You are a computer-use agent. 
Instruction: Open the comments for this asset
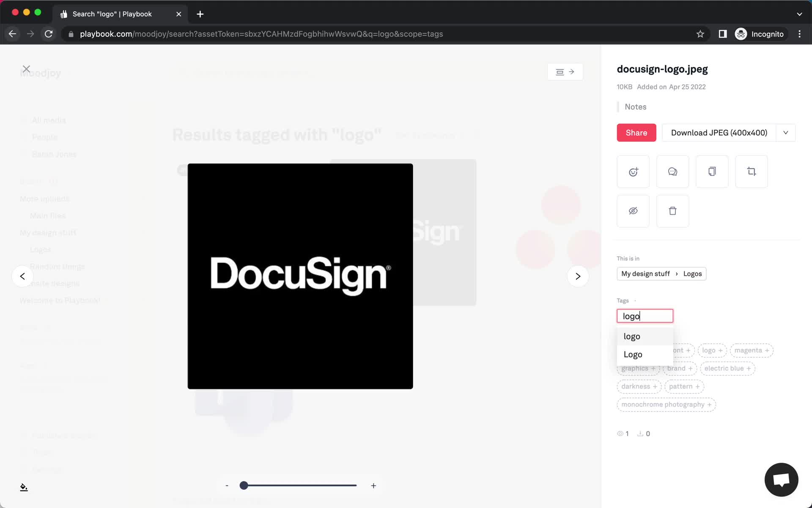pyautogui.click(x=672, y=171)
